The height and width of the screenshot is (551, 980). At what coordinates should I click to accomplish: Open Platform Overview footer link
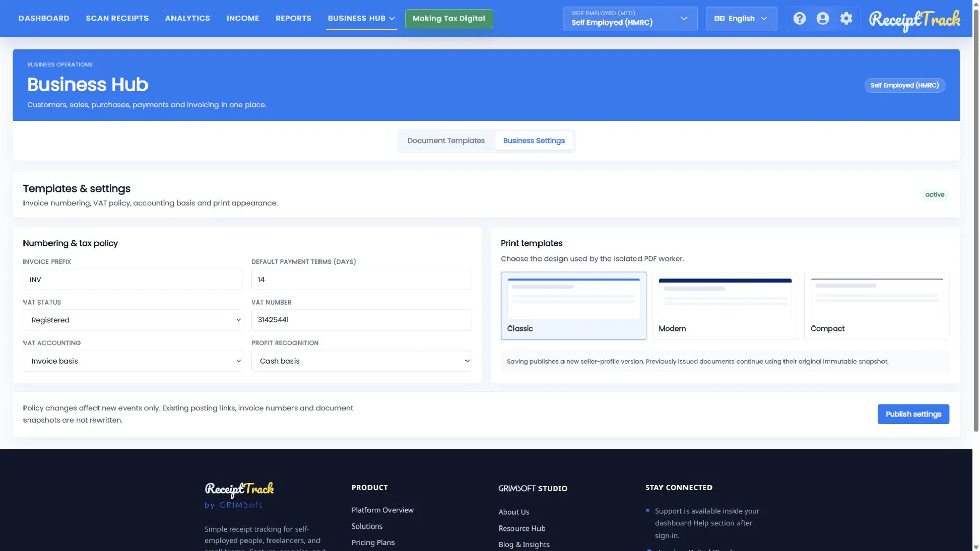(382, 510)
